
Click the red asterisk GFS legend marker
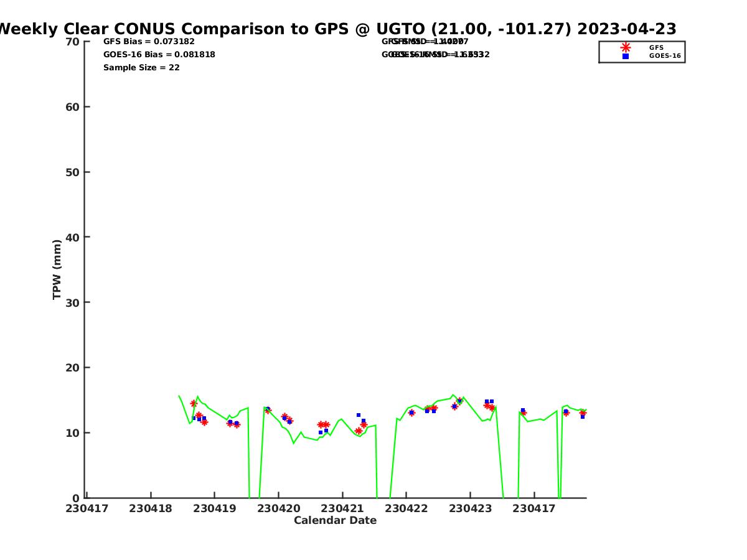626,47
